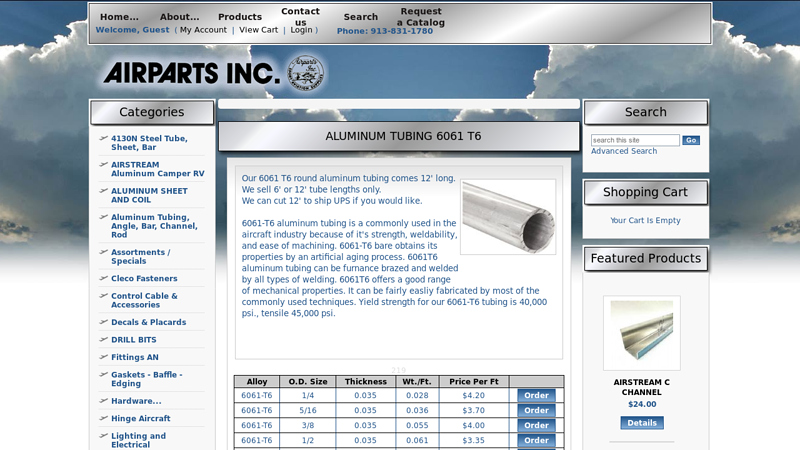Viewport: 800px width, 450px height.
Task: Open Aluminum Tubing, Angle, Bar category
Action: [x=154, y=226]
